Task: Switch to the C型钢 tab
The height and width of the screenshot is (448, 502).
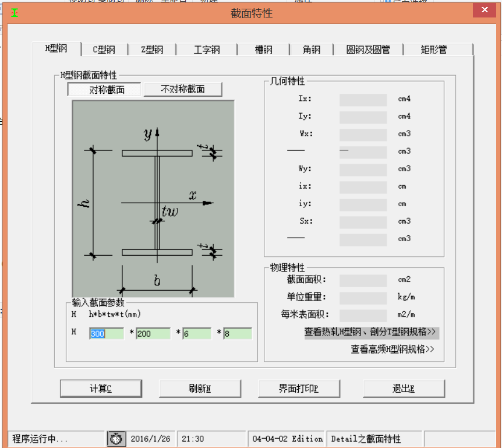Action: pyautogui.click(x=104, y=50)
